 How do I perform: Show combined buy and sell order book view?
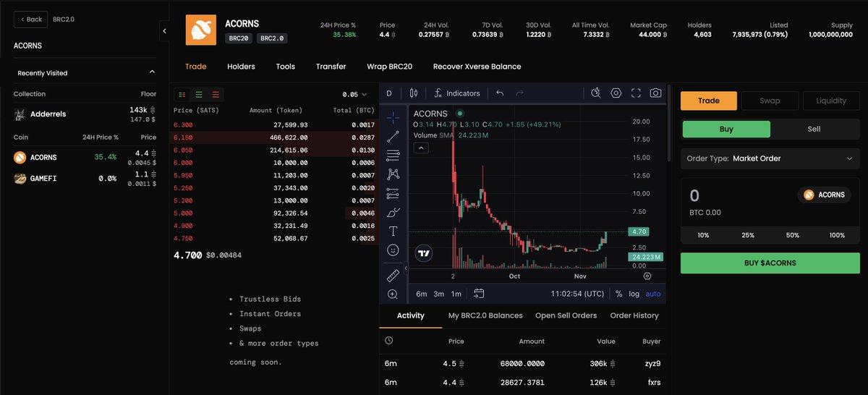(x=182, y=95)
